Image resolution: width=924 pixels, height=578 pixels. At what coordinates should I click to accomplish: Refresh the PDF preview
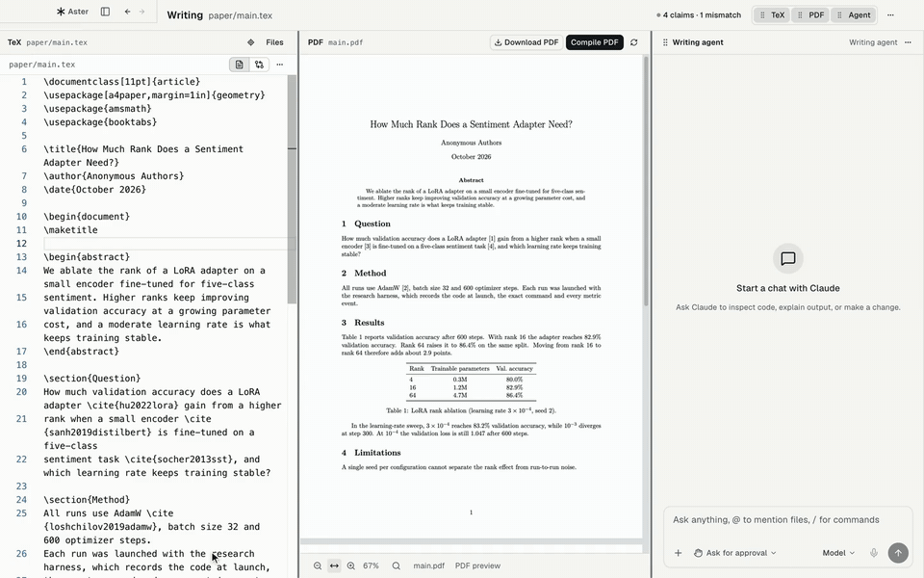[634, 42]
